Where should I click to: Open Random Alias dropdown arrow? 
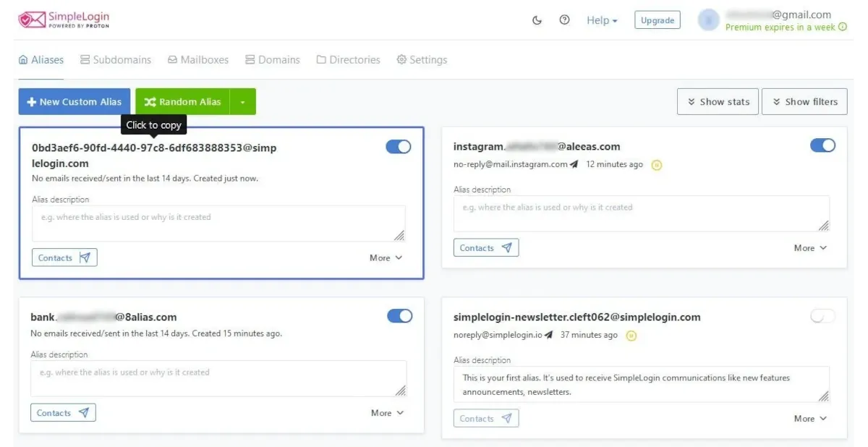242,102
